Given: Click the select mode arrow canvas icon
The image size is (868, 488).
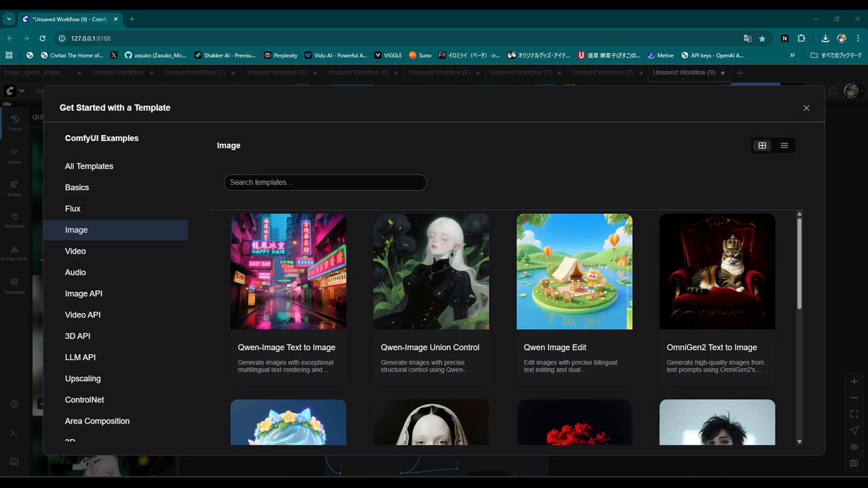Looking at the screenshot, I should coord(854,430).
